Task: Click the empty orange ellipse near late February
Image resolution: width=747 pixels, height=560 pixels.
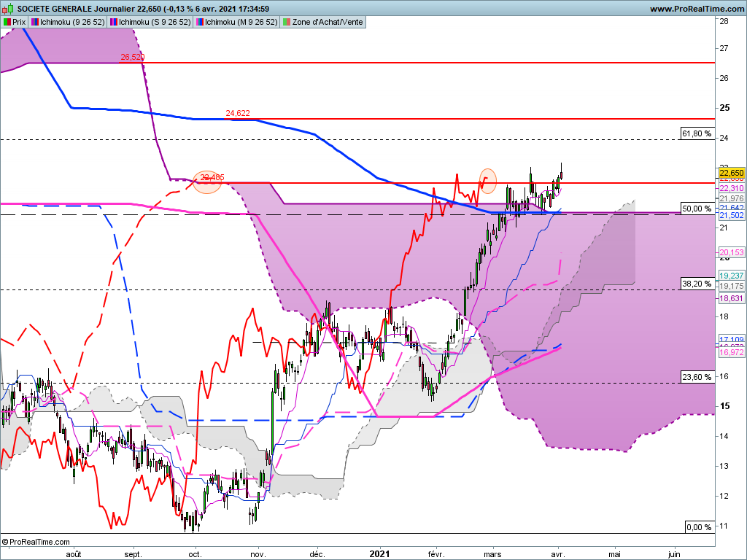Action: click(488, 181)
